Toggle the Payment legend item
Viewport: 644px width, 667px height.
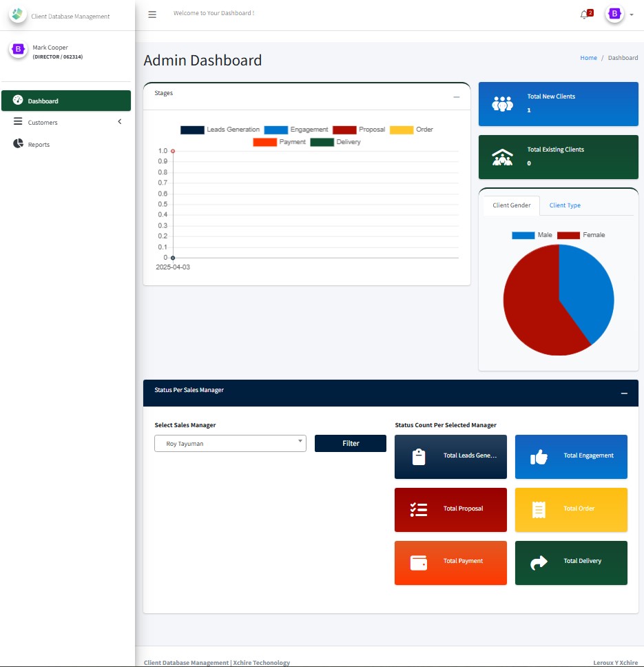279,142
